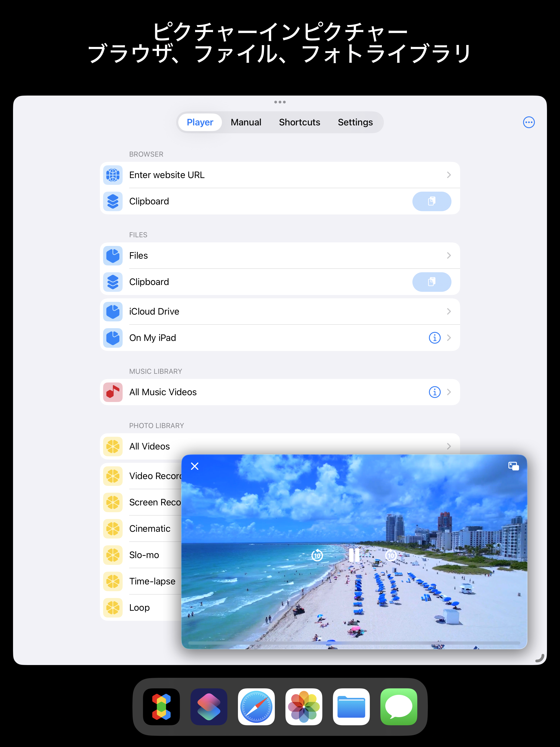Click the iCloud Drive icon
This screenshot has height=747, width=560.
[x=113, y=311]
